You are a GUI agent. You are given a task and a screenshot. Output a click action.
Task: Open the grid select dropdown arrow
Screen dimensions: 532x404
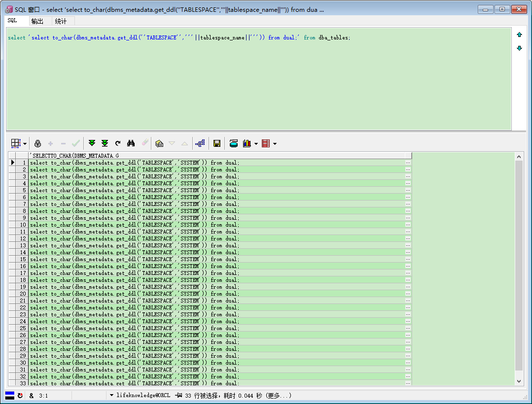point(25,144)
